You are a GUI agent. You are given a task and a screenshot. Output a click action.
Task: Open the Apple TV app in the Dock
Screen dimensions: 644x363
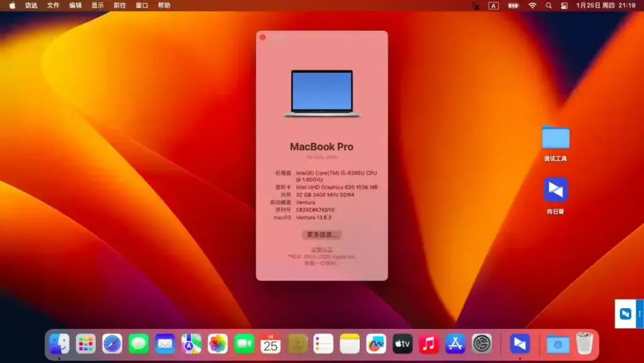click(402, 343)
